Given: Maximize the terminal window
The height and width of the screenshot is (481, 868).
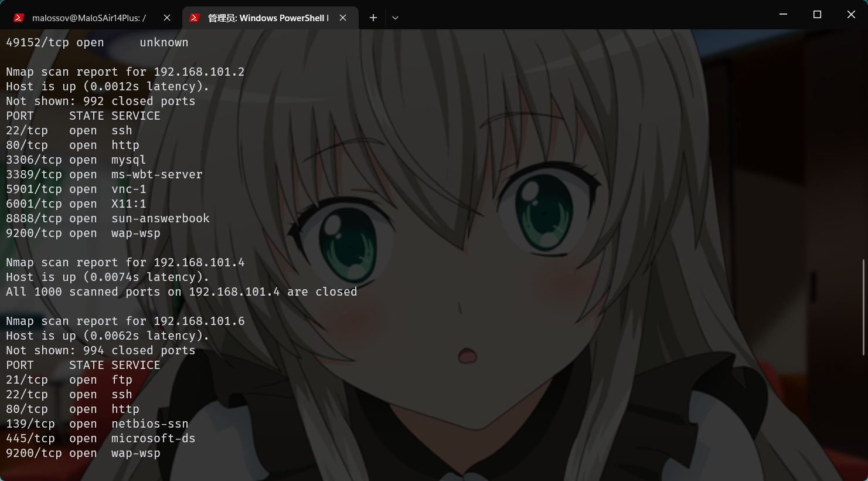Looking at the screenshot, I should pos(817,14).
